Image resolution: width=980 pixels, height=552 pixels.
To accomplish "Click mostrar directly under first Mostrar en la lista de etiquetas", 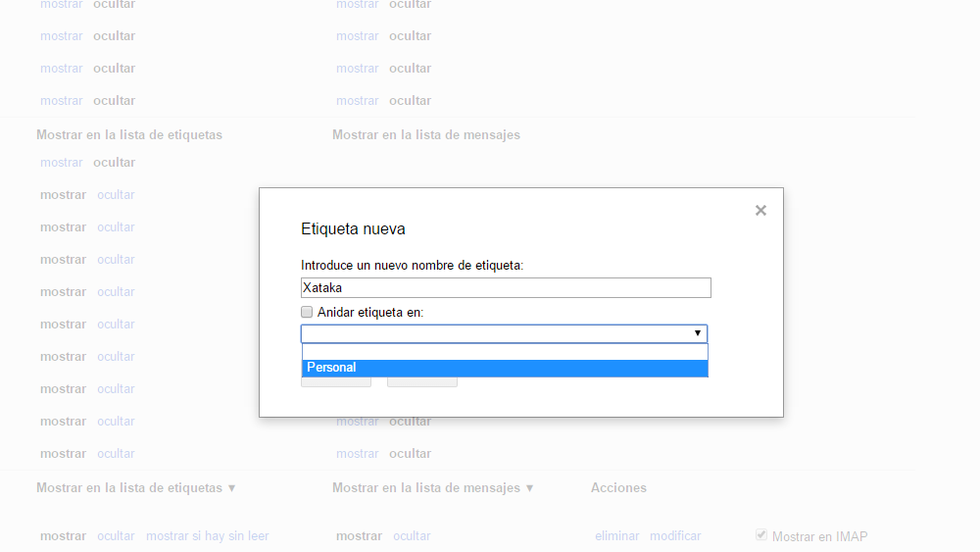I will tap(61, 163).
